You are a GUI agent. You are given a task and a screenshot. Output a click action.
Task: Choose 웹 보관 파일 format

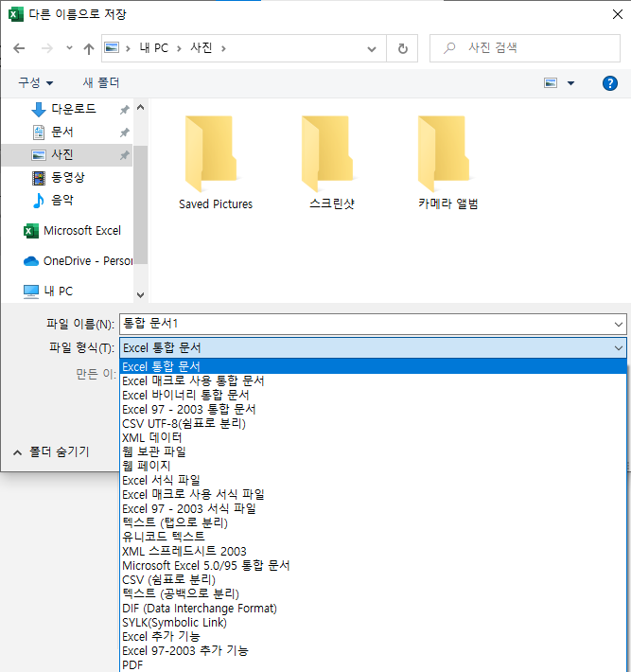[373, 451]
